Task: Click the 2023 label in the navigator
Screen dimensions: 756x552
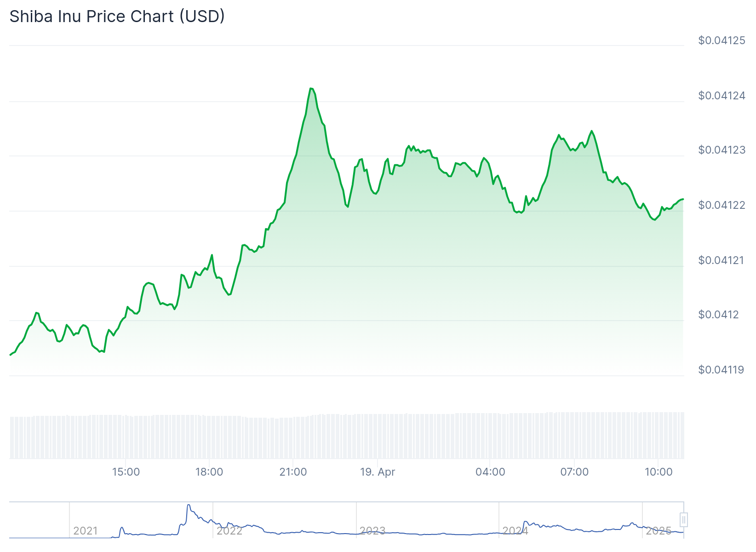Action: point(372,531)
